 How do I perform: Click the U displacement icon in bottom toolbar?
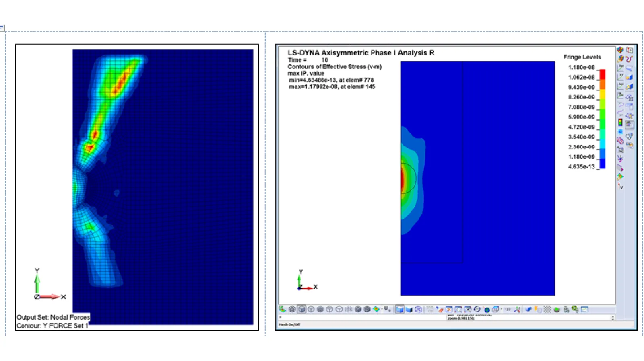click(x=386, y=309)
